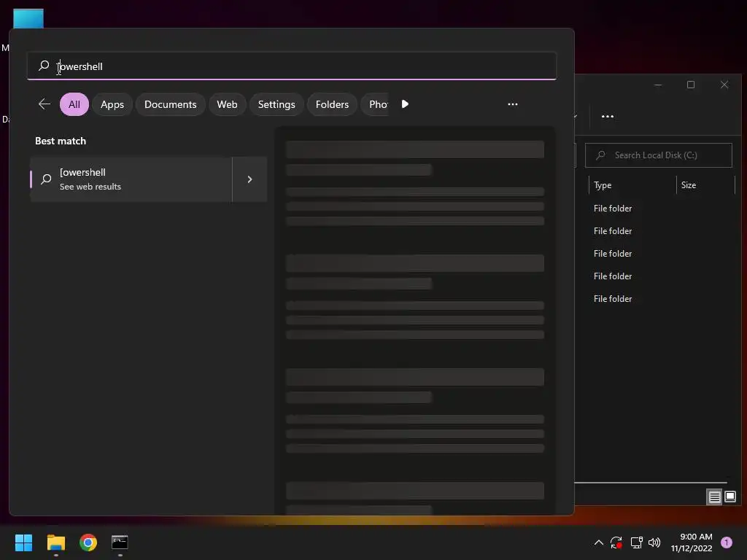747x560 pixels.
Task: Switch to the Folders filter
Action: click(332, 104)
